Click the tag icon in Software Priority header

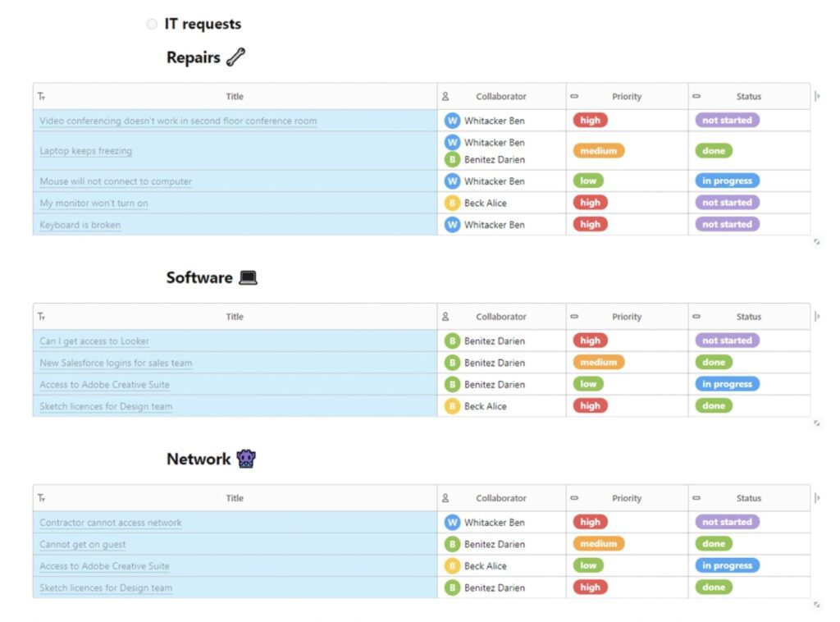574,317
